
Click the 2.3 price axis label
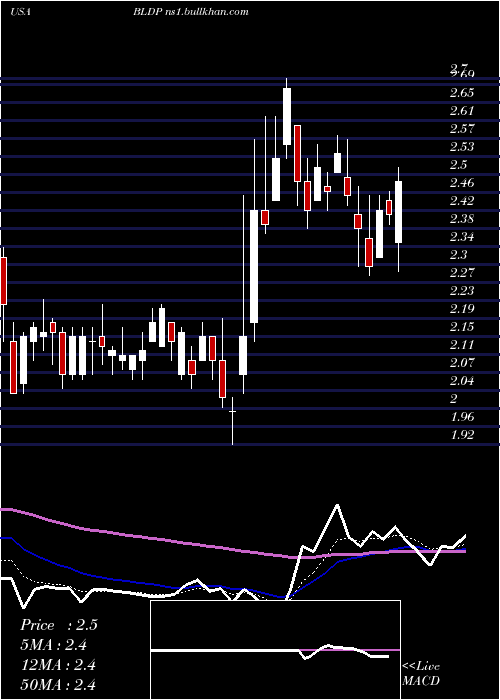(x=458, y=254)
